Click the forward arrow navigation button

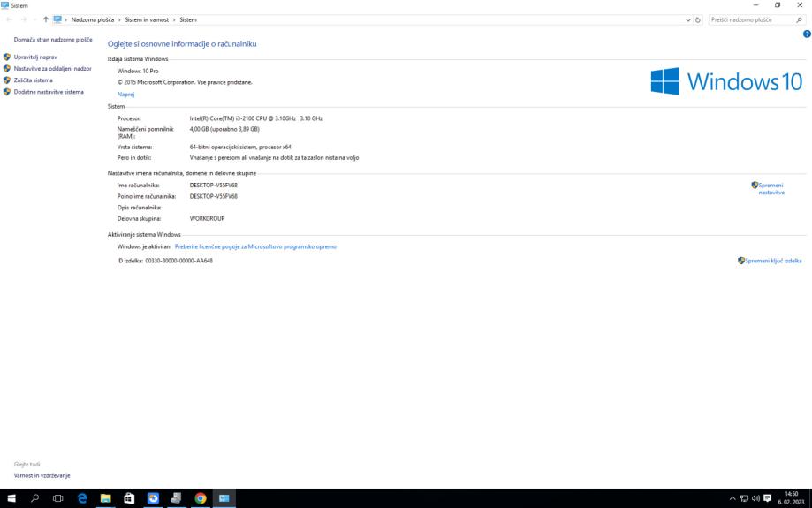(23, 19)
